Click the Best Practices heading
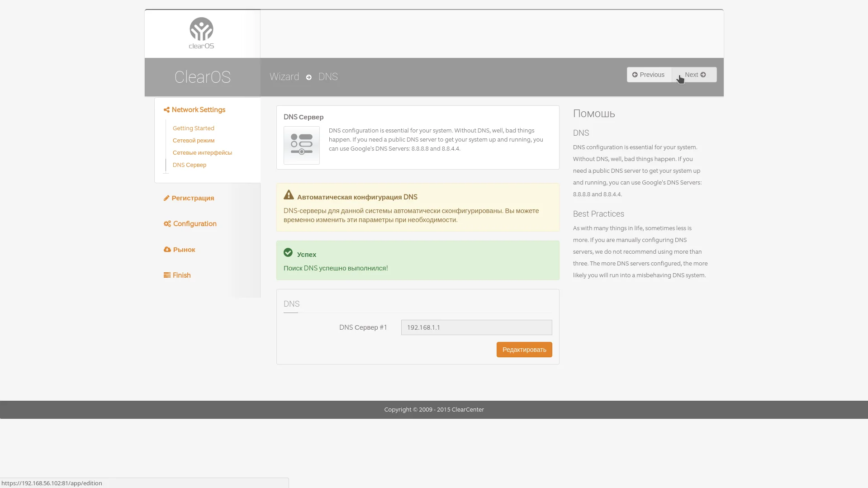Image resolution: width=868 pixels, height=488 pixels. pyautogui.click(x=598, y=214)
